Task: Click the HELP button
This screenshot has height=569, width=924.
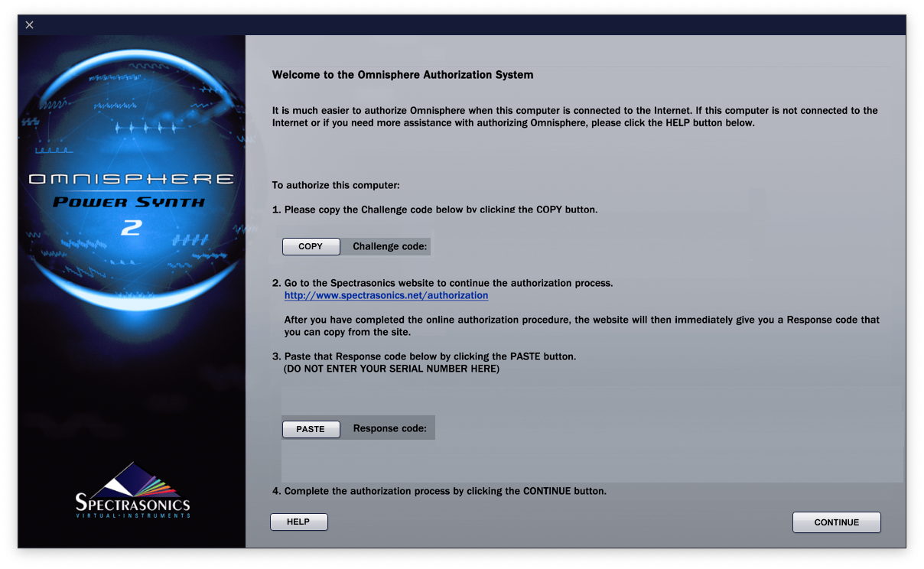Action: pyautogui.click(x=298, y=522)
